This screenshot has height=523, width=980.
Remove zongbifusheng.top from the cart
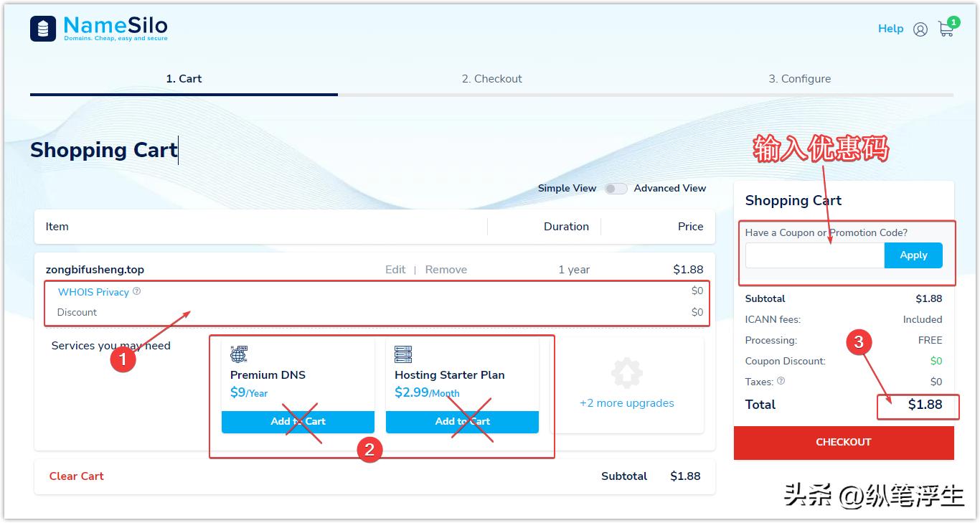pyautogui.click(x=446, y=270)
